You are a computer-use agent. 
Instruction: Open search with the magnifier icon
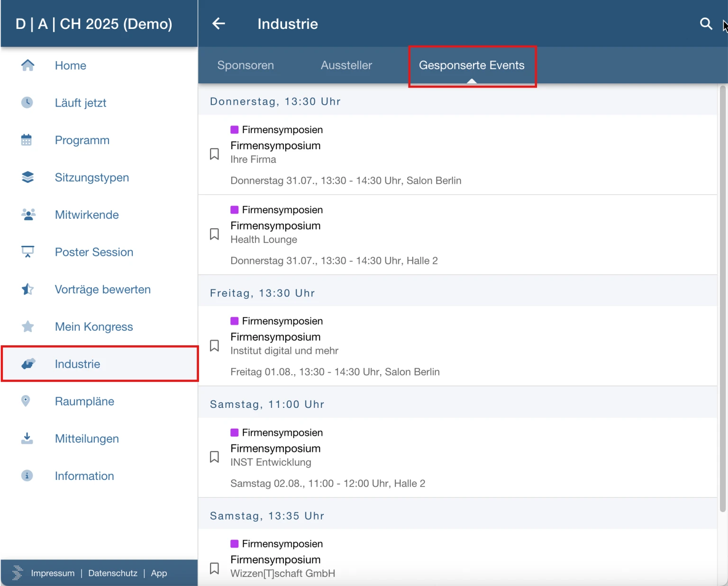(x=706, y=24)
